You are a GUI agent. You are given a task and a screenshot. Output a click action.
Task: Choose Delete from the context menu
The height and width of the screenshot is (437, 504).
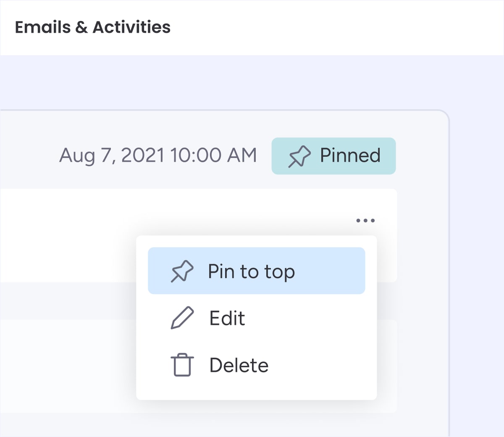(256, 365)
